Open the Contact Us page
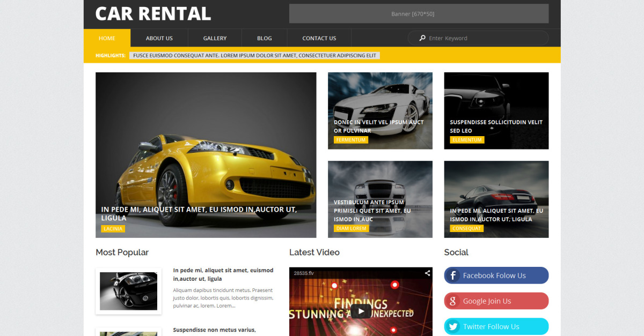644x336 pixels. (319, 38)
